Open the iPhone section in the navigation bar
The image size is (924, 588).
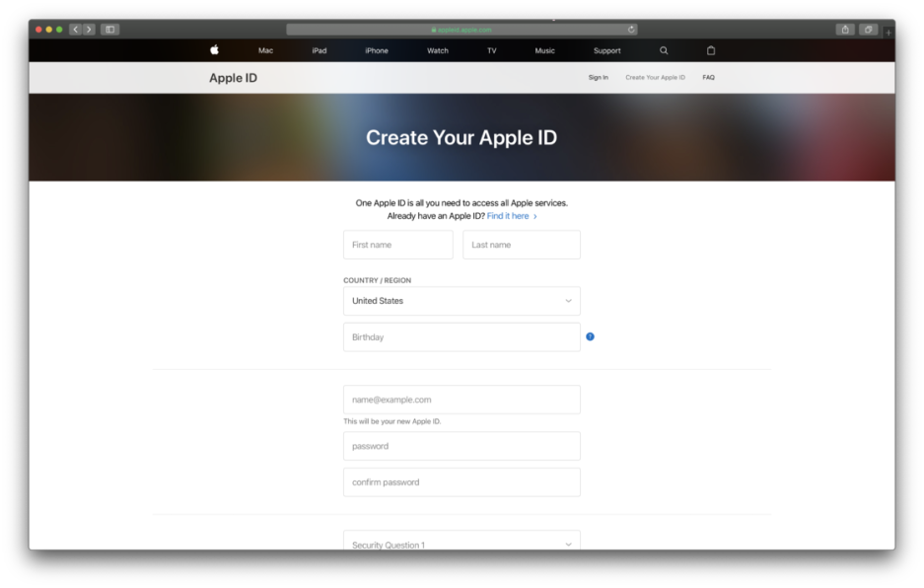point(376,50)
